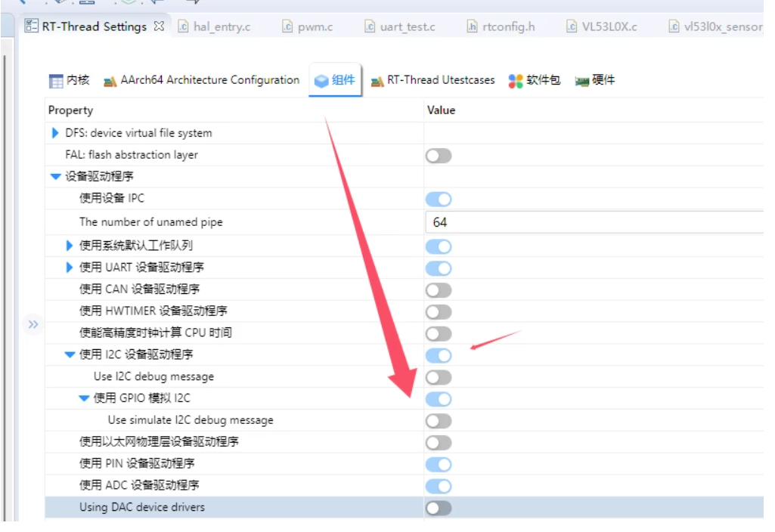The height and width of the screenshot is (532, 775).
Task: Click the 组件 cube icon
Action: click(321, 81)
